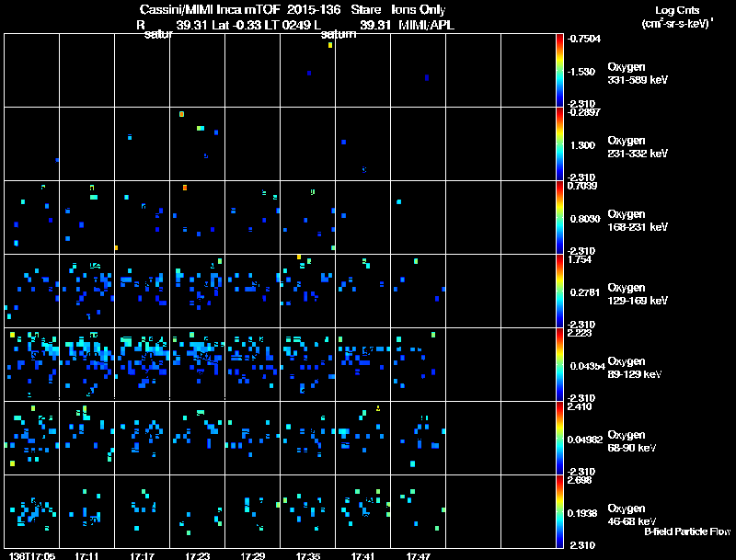Click the '17:23' time axis label
Viewport: 736px width, 560px height.
(x=197, y=555)
